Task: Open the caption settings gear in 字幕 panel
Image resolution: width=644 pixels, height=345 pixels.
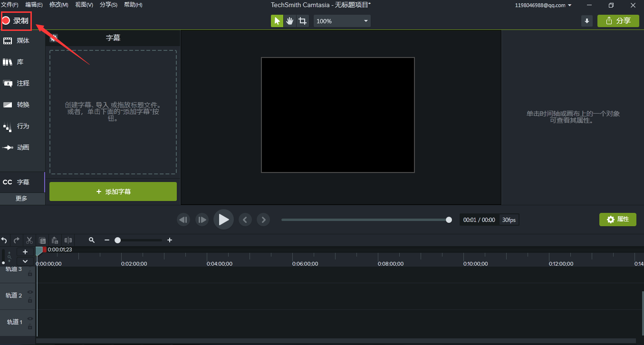Action: pyautogui.click(x=54, y=38)
